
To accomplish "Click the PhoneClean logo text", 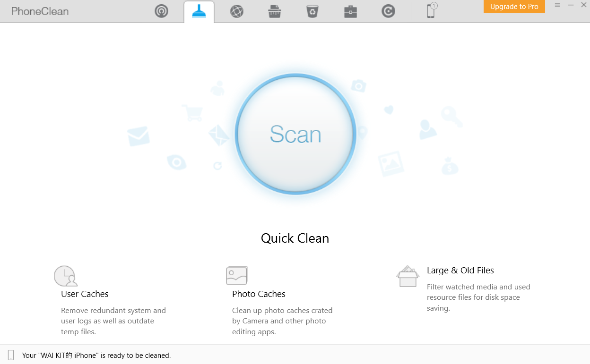I will pos(40,11).
